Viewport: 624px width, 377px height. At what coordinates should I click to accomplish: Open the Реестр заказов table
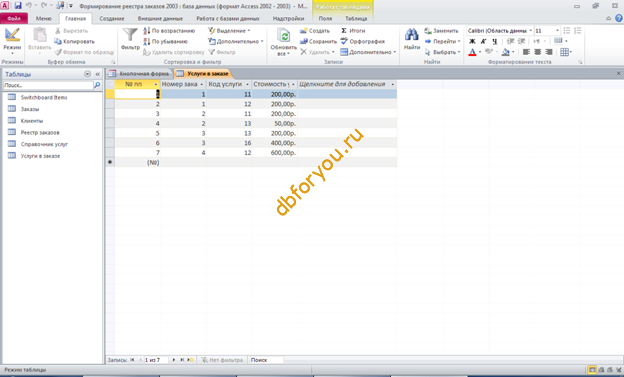[x=40, y=133]
